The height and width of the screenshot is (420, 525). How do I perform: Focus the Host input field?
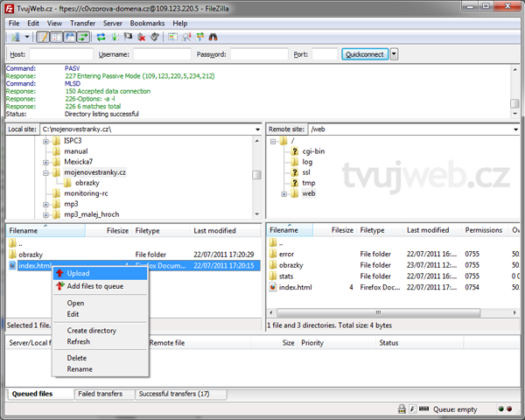click(61, 54)
